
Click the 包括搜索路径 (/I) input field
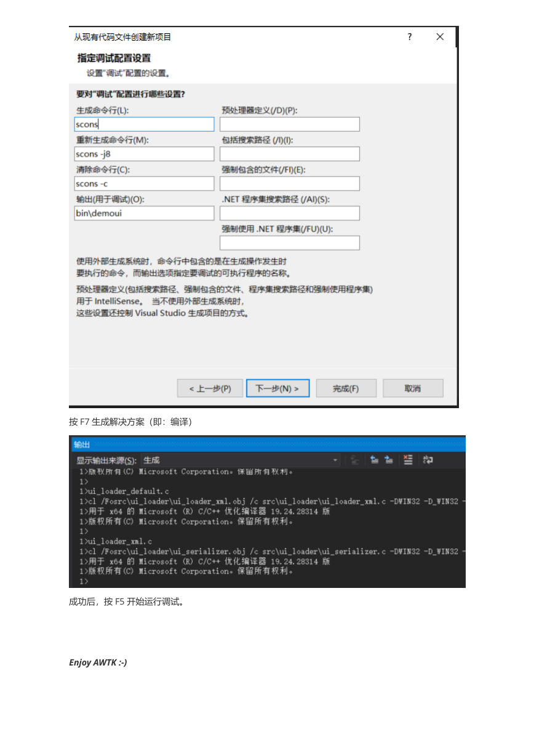[x=290, y=154]
